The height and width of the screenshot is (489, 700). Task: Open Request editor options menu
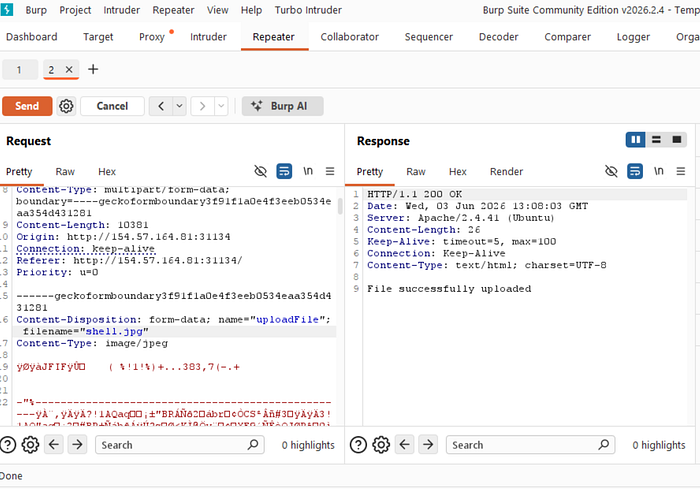(x=330, y=171)
